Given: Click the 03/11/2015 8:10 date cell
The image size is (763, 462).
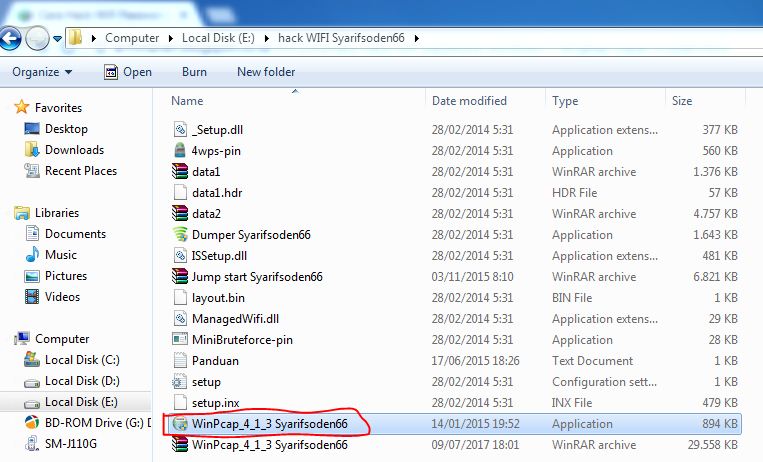Looking at the screenshot, I should point(472,277).
